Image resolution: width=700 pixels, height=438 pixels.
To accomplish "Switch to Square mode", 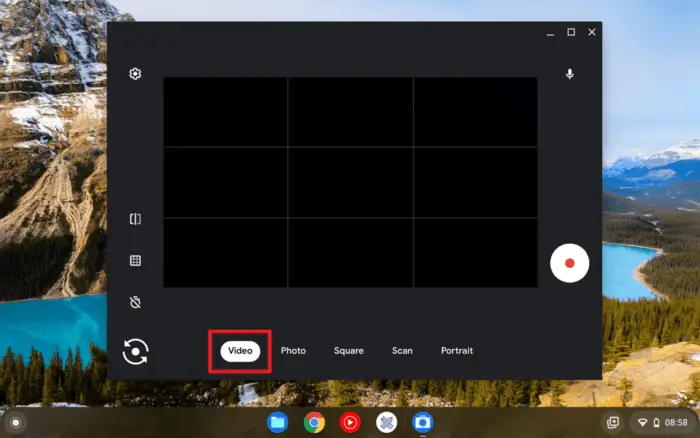I will point(349,351).
